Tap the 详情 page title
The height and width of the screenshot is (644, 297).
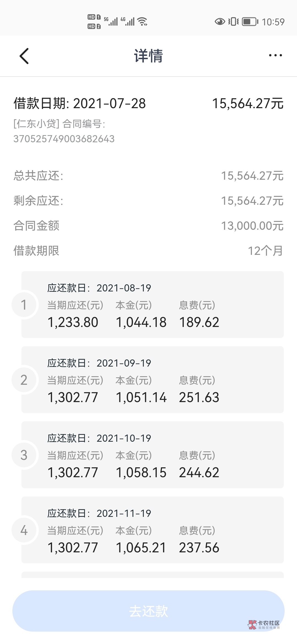(x=148, y=56)
